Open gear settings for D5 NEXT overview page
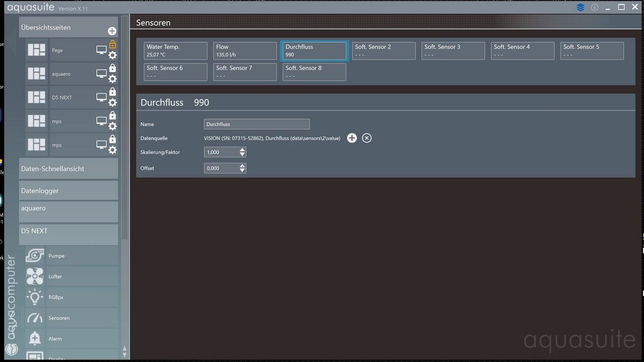The height and width of the screenshot is (362, 644). pyautogui.click(x=112, y=102)
